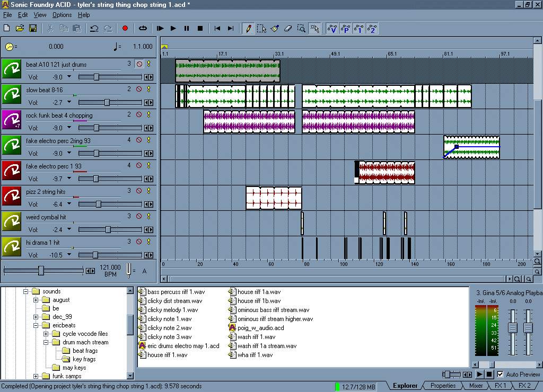This screenshot has width=543, height=392.
Task: Pause playback with the Pause button
Action: (186, 29)
